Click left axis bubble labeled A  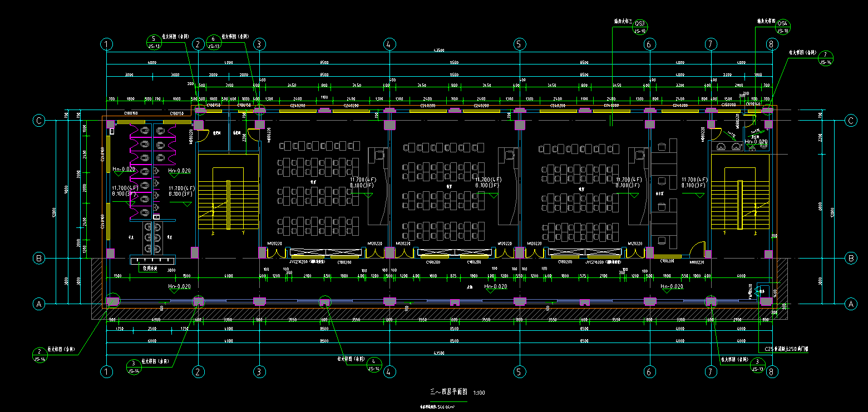39,304
